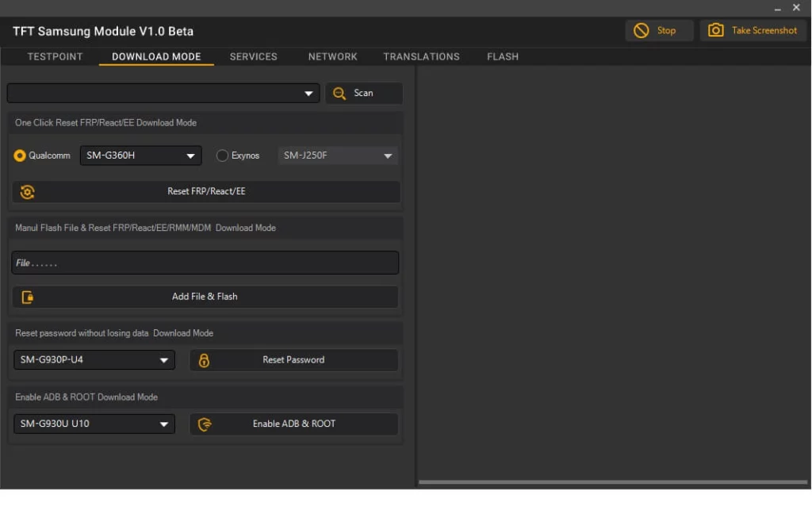The height and width of the screenshot is (526, 812).
Task: Open the SM-J250F Exynos model dropdown
Action: [x=338, y=155]
